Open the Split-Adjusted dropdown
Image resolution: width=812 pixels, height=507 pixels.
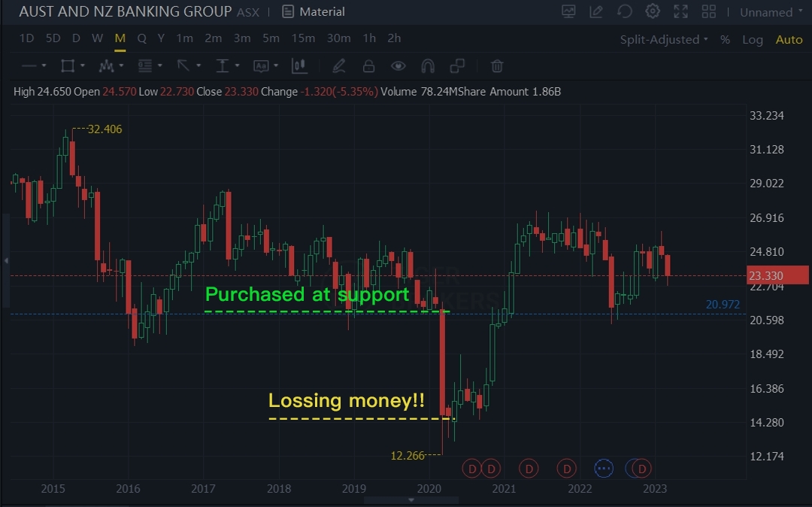tap(664, 39)
